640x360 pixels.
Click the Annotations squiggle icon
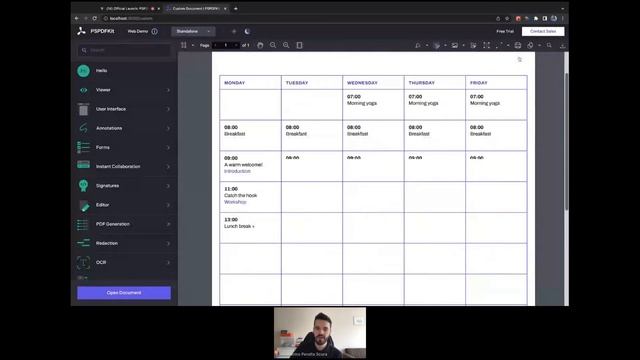(83, 128)
